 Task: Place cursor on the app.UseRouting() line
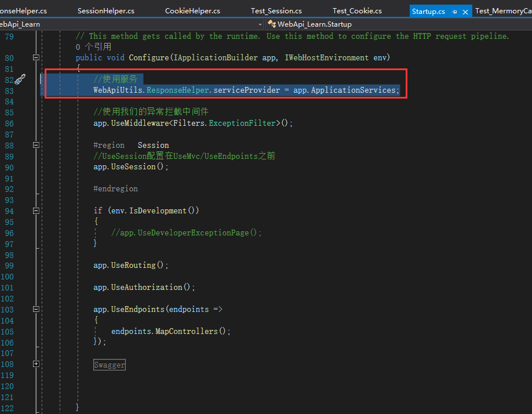[x=130, y=265]
